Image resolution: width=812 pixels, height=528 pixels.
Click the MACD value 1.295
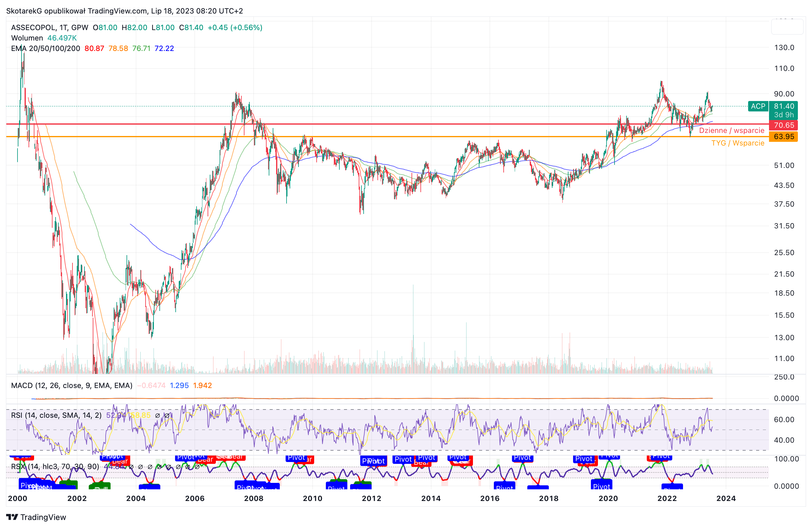coord(179,386)
